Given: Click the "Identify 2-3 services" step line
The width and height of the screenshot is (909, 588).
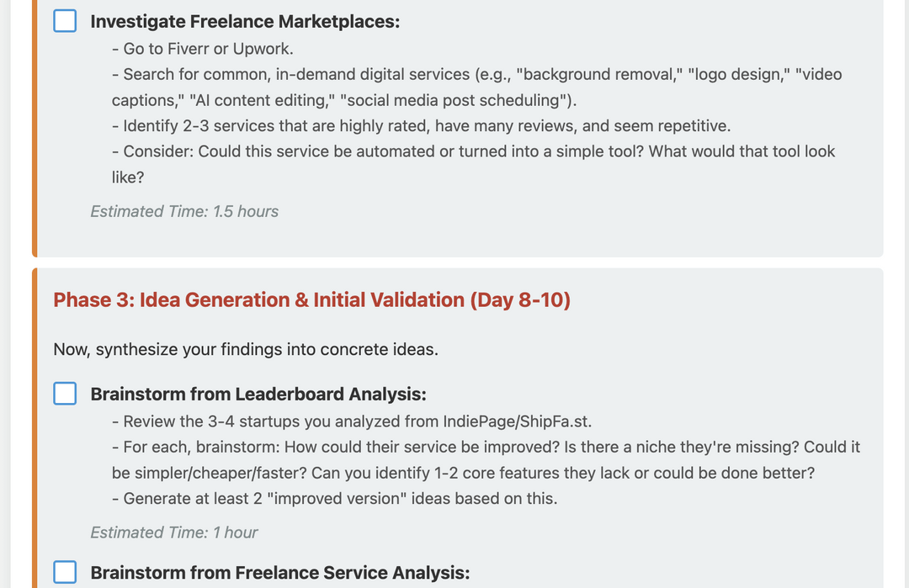Looking at the screenshot, I should pyautogui.click(x=421, y=126).
